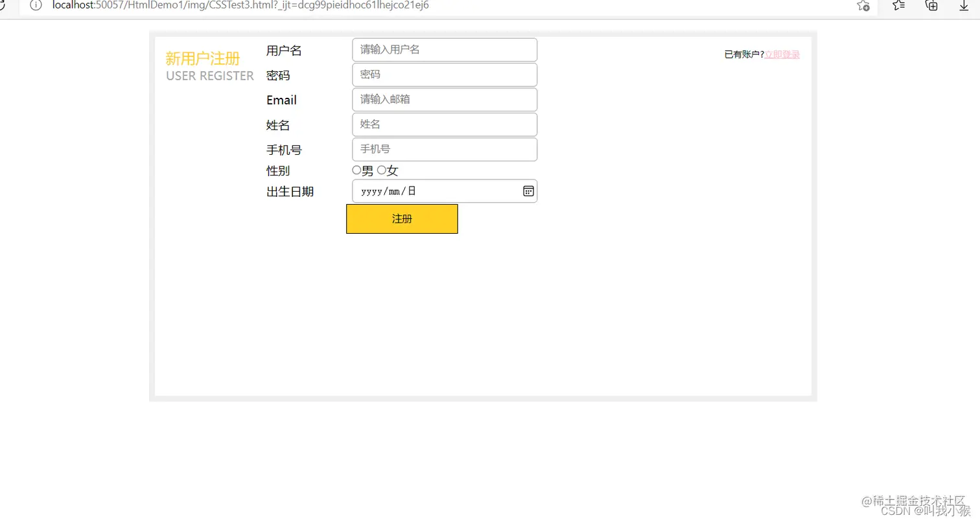Image resolution: width=980 pixels, height=522 pixels.
Task: Add page to favorites star icon
Action: (863, 5)
